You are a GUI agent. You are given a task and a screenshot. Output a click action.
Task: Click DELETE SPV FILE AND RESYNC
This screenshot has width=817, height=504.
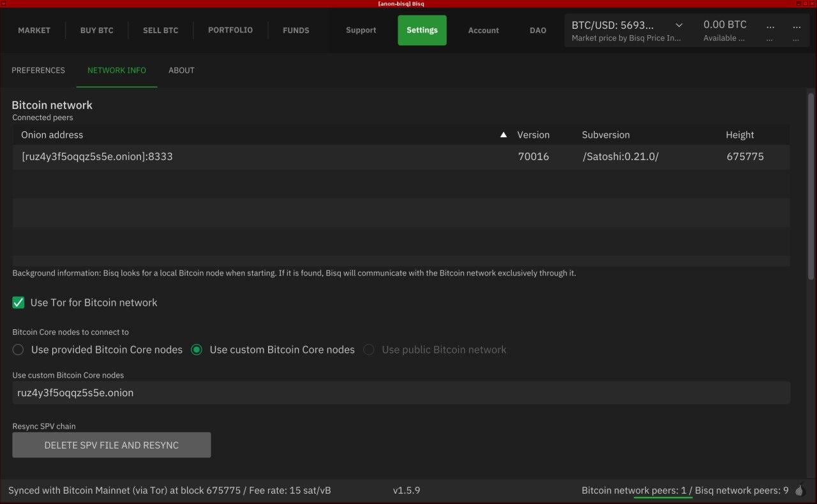[x=112, y=445]
